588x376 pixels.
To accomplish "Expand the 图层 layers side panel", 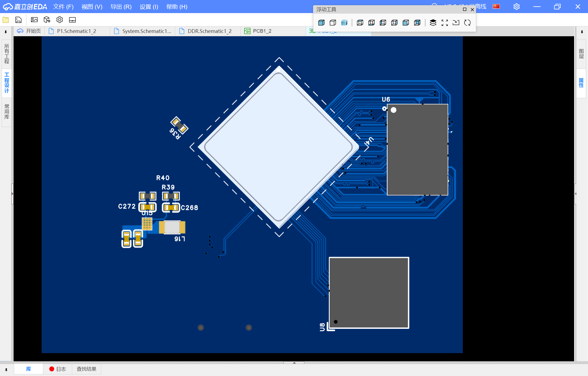I will coord(581,54).
